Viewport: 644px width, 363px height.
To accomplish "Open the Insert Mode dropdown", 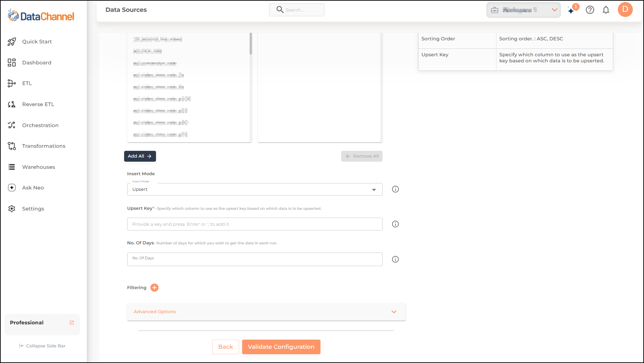I will (255, 189).
